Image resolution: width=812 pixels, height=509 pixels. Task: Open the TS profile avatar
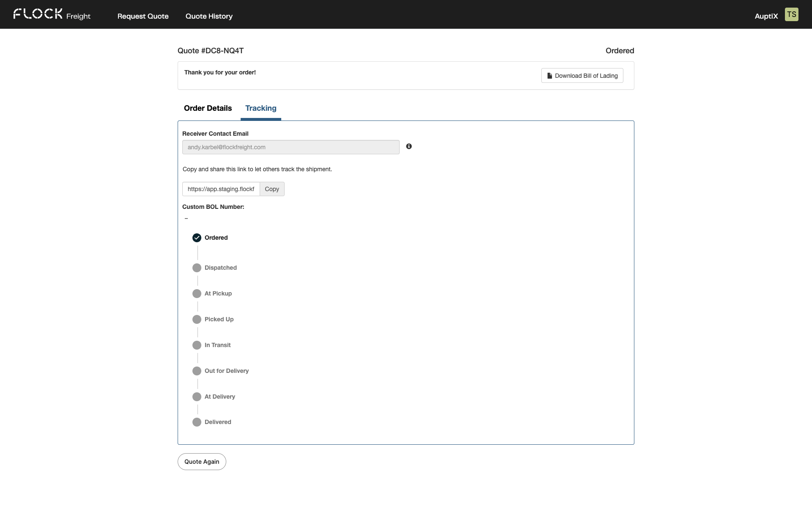[x=792, y=14]
